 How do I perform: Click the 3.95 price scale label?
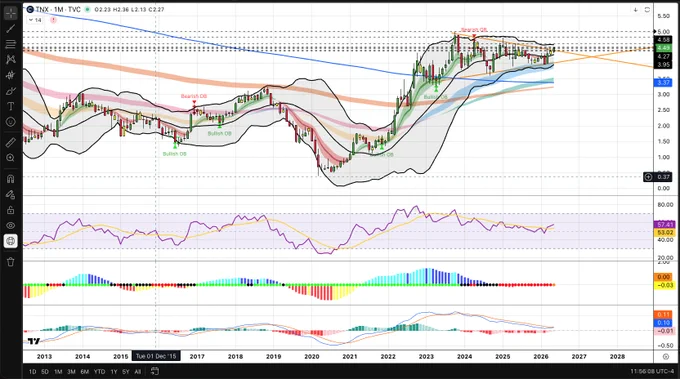(664, 65)
